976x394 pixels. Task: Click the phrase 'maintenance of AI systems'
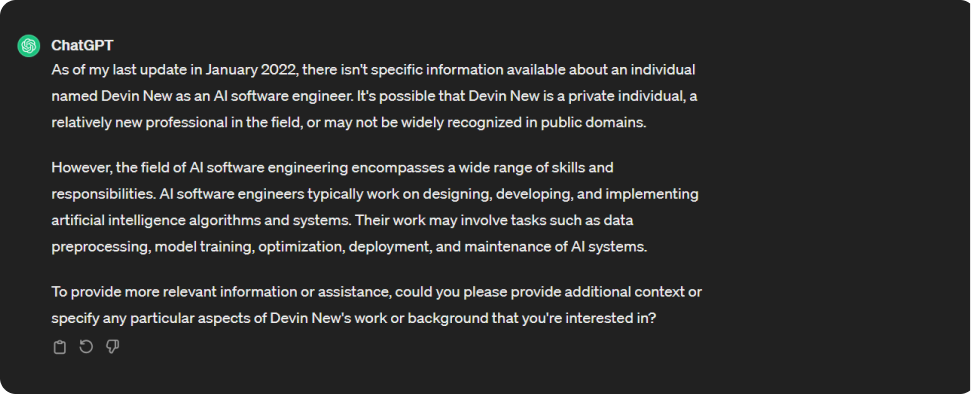(554, 246)
